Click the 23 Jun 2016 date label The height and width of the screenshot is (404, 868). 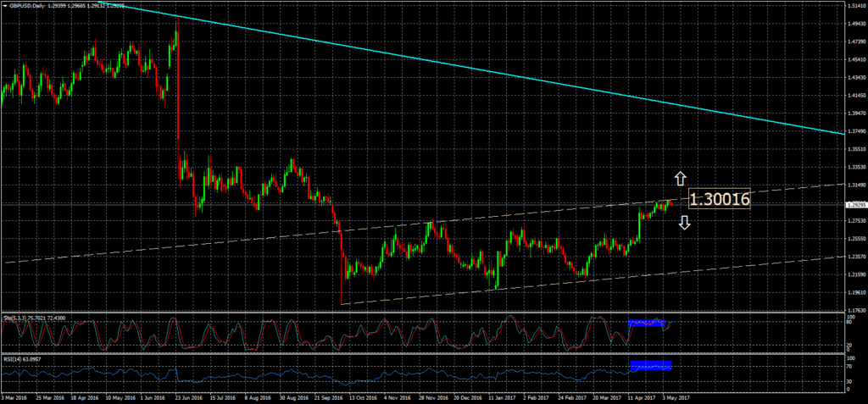[190, 396]
